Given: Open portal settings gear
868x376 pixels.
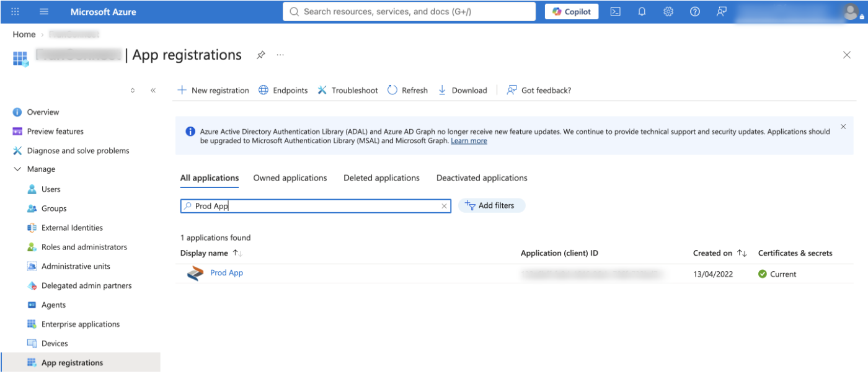Looking at the screenshot, I should [668, 12].
